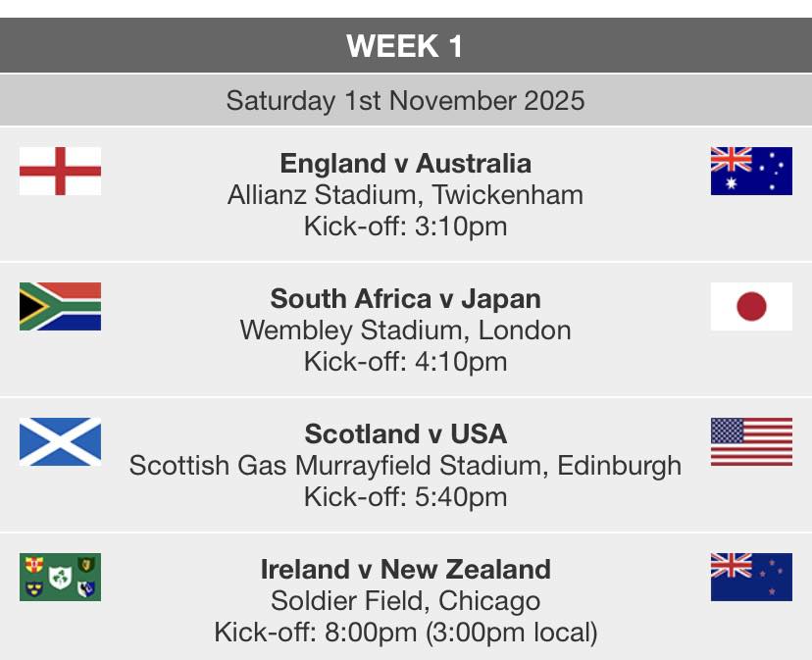Screen dimensions: 812x660
Task: Click Wembley Stadium, London venue text
Action: 405,330
